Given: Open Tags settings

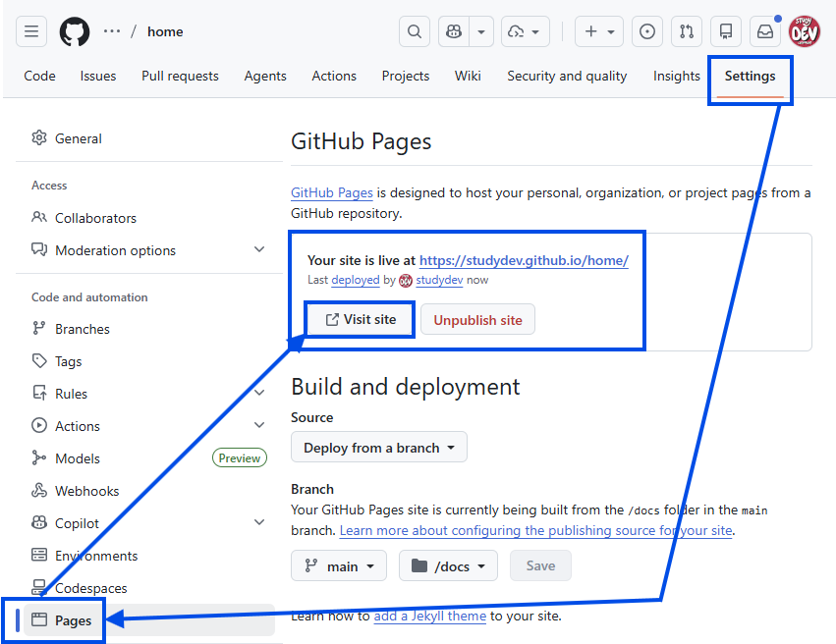Looking at the screenshot, I should pyautogui.click(x=68, y=361).
